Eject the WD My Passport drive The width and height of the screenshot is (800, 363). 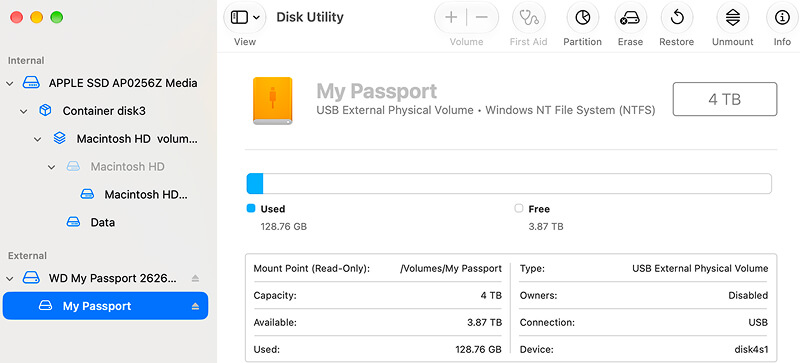195,278
